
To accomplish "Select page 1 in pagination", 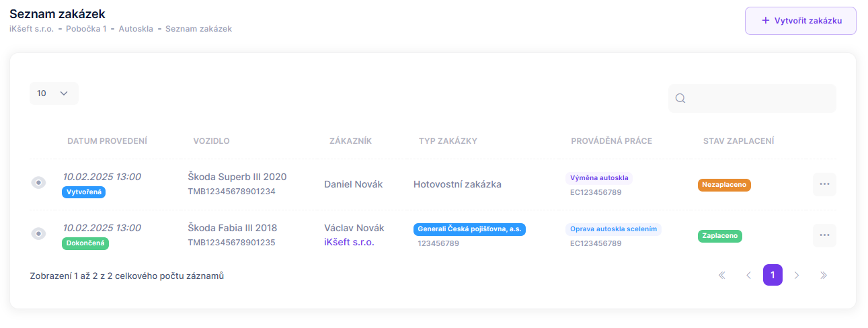I will point(773,275).
